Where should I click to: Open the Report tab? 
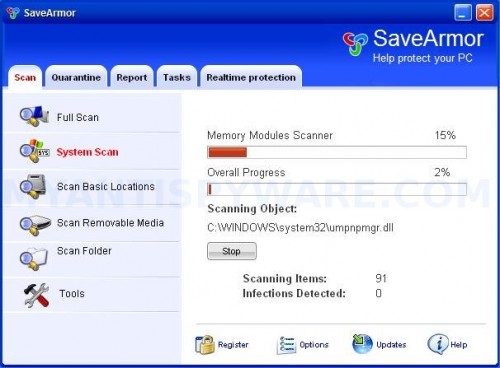coord(132,77)
